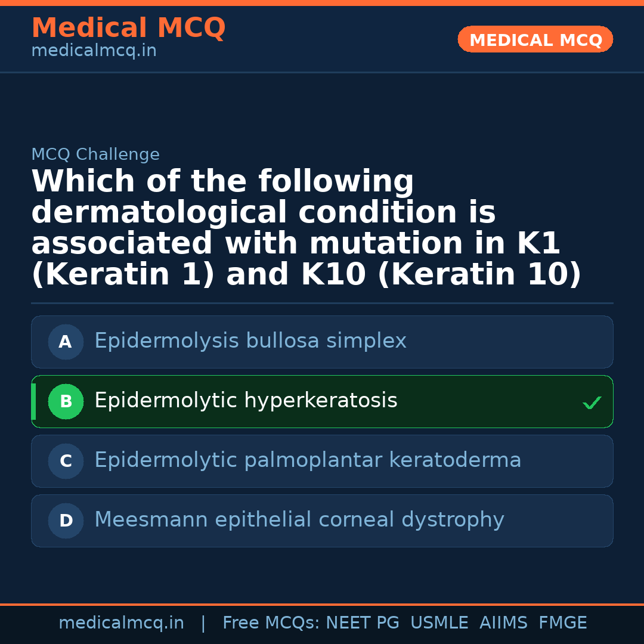Click FMGE in the footer

[x=563, y=623]
